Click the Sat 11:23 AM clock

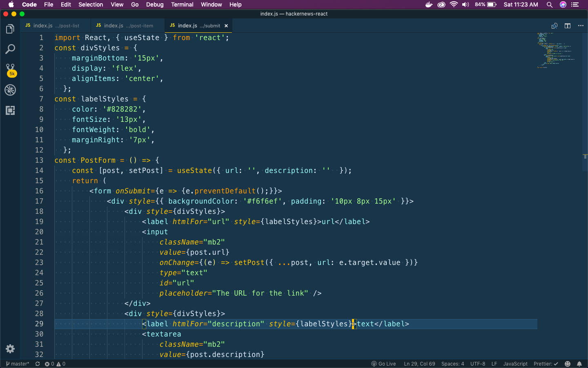point(521,4)
